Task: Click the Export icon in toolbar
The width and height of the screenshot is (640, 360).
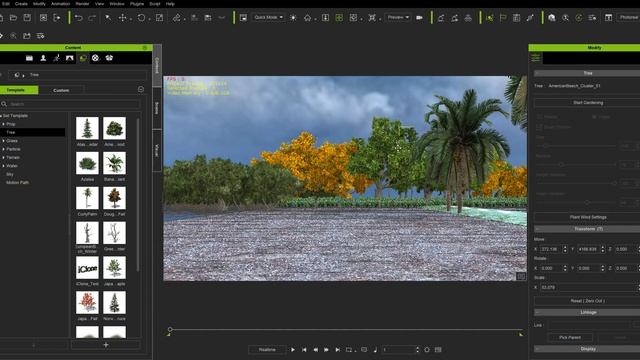Action: coord(57,18)
